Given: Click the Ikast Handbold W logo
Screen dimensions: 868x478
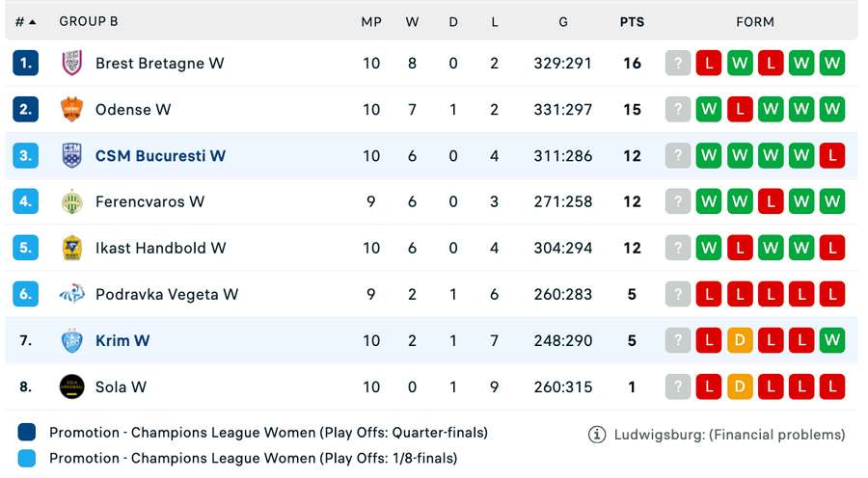Looking at the screenshot, I should click(x=71, y=249).
